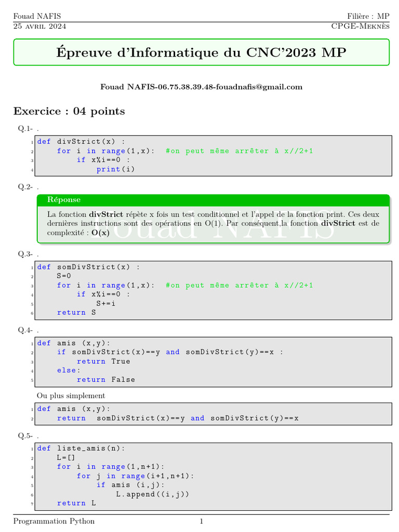Click the "Q.1-" question label
Screen dimensions: 399x532
(x=25, y=128)
